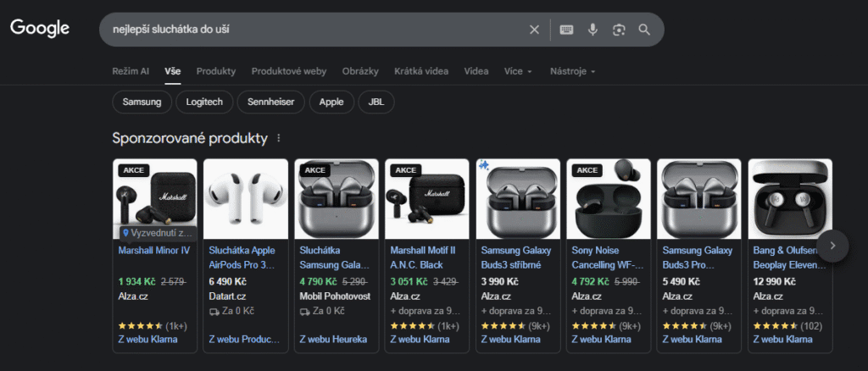Open Sony Noise Cancelling WF product link

click(x=607, y=257)
